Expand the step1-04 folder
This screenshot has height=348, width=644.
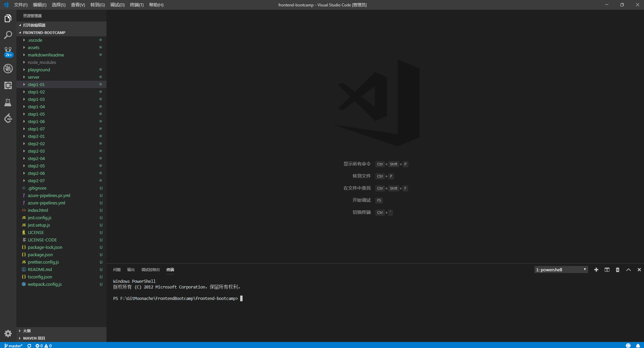click(61, 107)
